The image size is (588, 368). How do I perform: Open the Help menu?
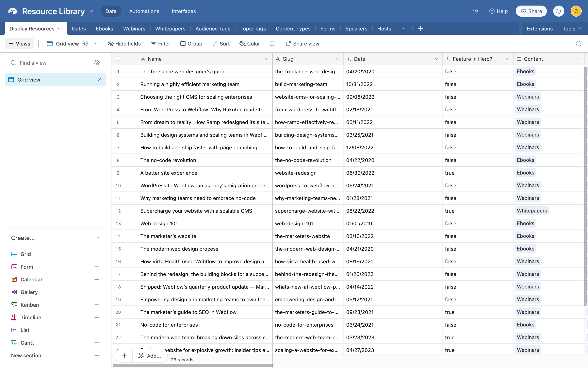(498, 11)
